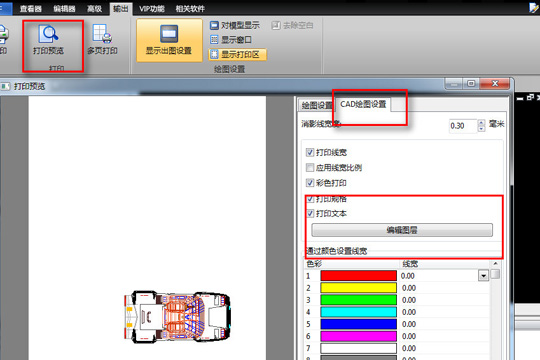Toggle the 显示出图设置 button
The height and width of the screenshot is (360, 540).
[169, 41]
